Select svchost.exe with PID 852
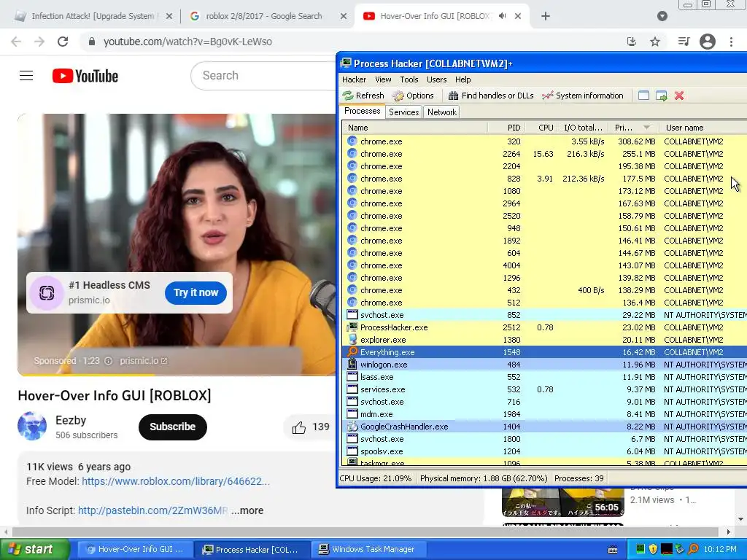The height and width of the screenshot is (560, 747). pos(544,315)
